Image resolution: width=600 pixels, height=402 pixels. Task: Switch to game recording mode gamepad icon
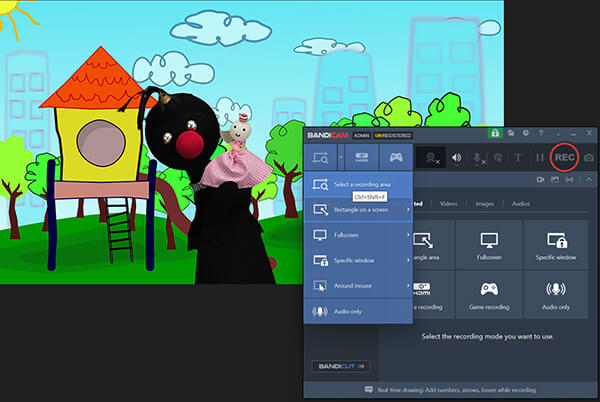396,157
